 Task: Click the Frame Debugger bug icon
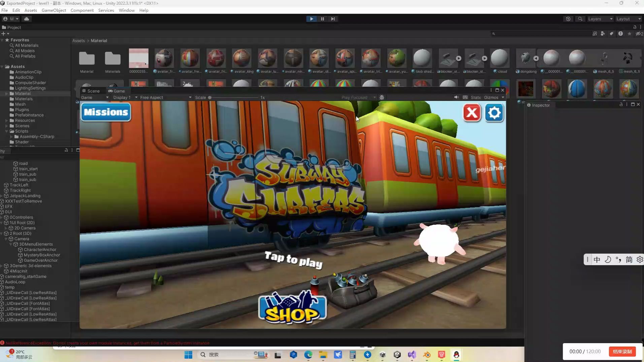pos(382,97)
